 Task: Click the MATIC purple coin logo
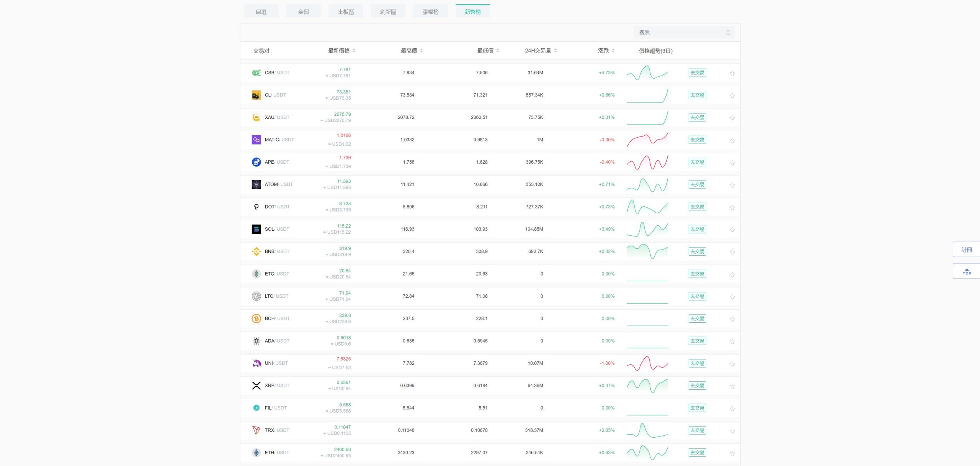click(256, 140)
